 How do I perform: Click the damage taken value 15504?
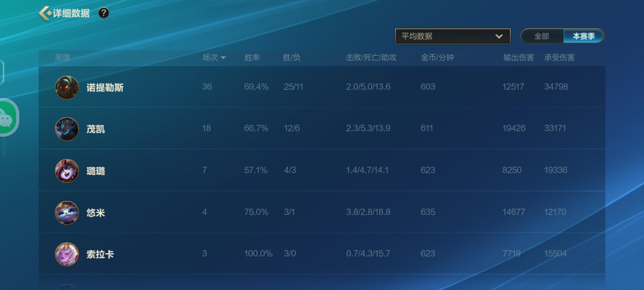(x=555, y=253)
